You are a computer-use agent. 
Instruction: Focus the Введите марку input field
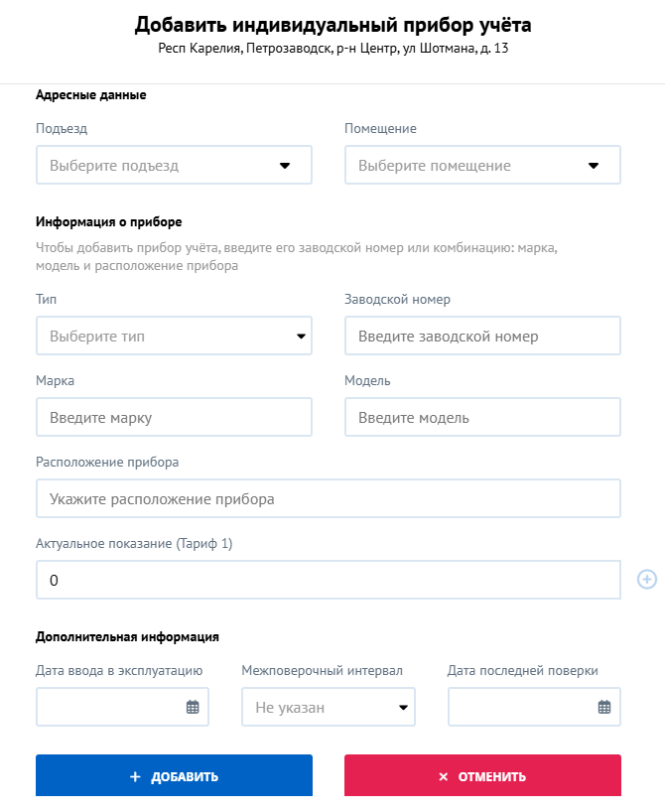174,417
